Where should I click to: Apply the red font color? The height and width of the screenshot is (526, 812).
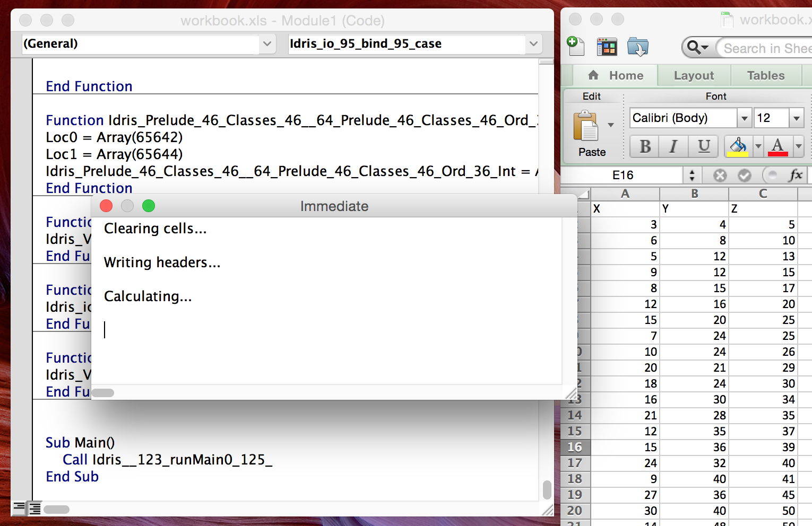(778, 146)
